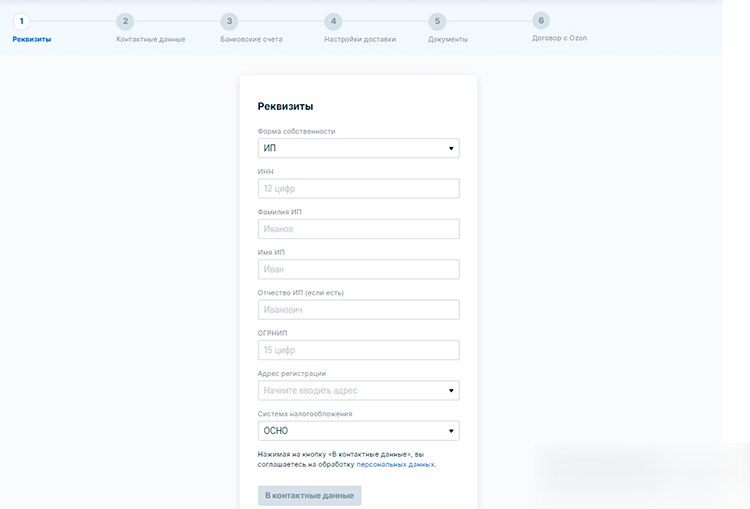Select Договор с Ozon step label

point(559,38)
